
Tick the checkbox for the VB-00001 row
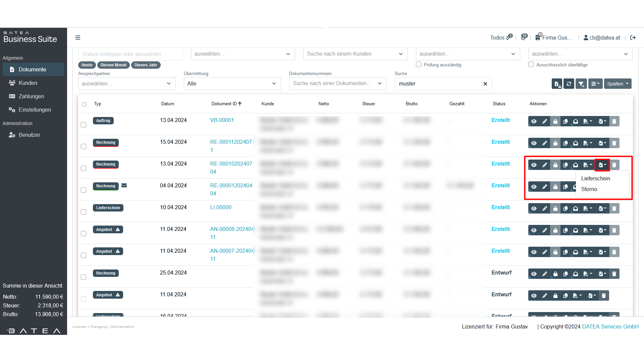(x=84, y=125)
